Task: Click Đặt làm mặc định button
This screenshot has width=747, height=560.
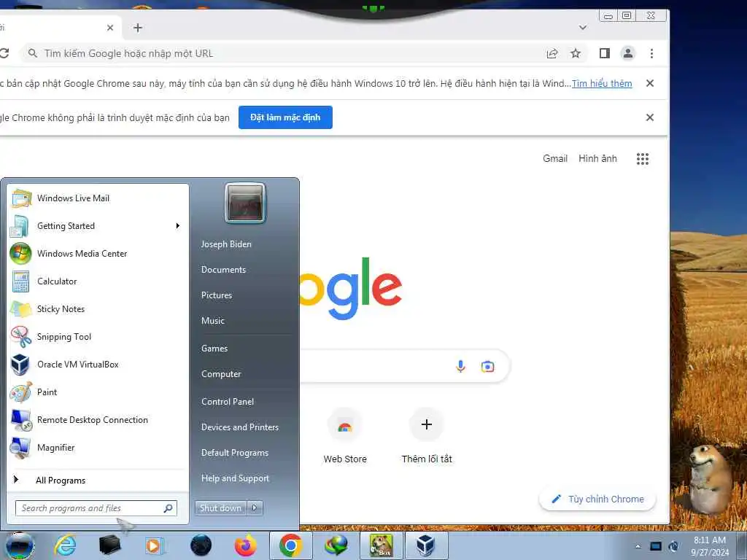Action: pyautogui.click(x=285, y=117)
